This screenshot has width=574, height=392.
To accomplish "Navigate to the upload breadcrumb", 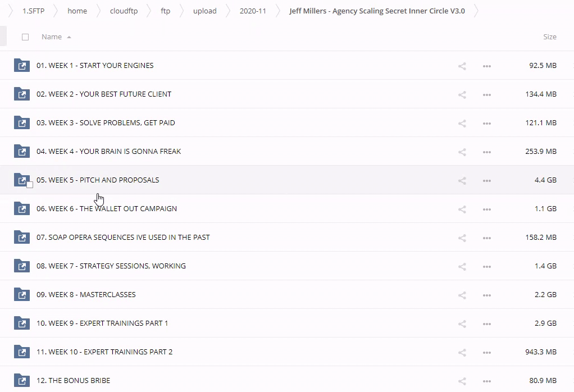I will click(204, 11).
